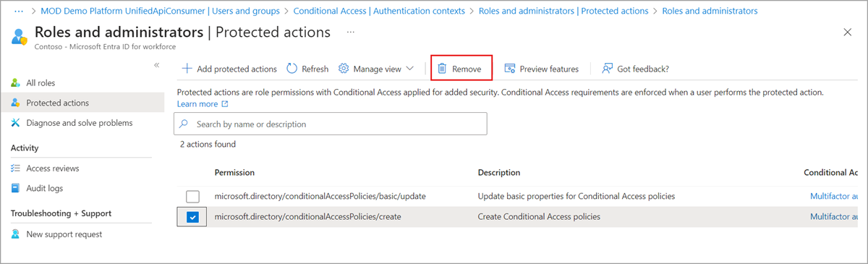Image resolution: width=868 pixels, height=264 pixels.
Task: Click the Manage view gear icon
Action: click(x=344, y=69)
